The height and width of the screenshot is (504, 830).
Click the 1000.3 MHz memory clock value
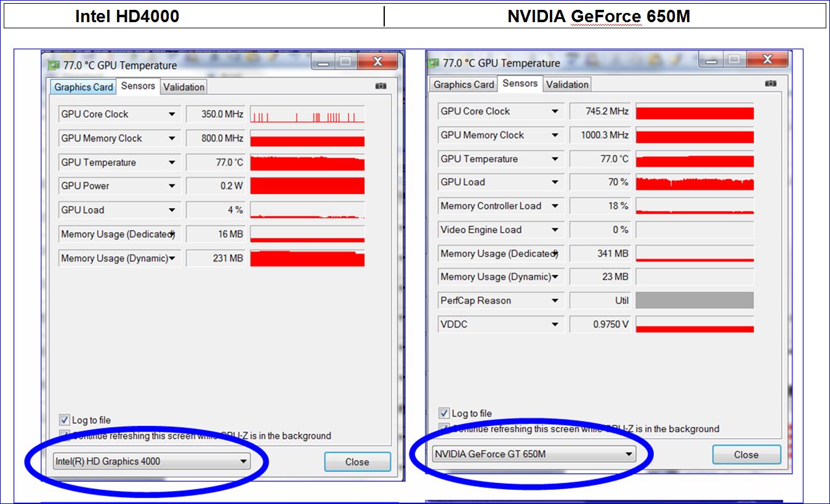600,135
